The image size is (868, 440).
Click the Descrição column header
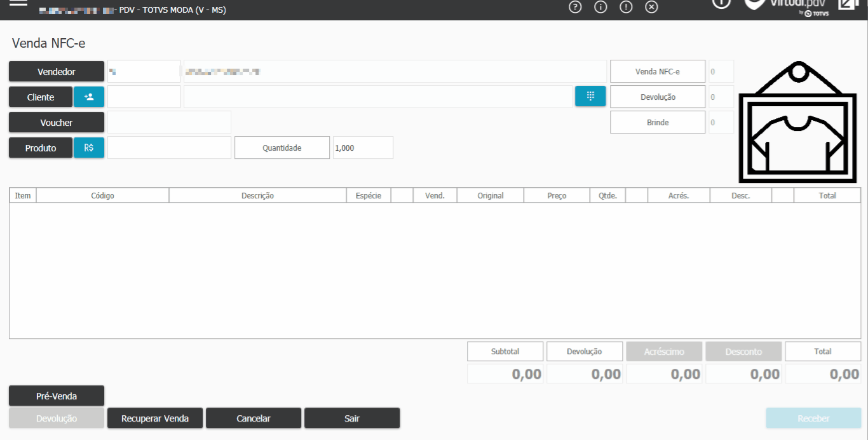(257, 196)
